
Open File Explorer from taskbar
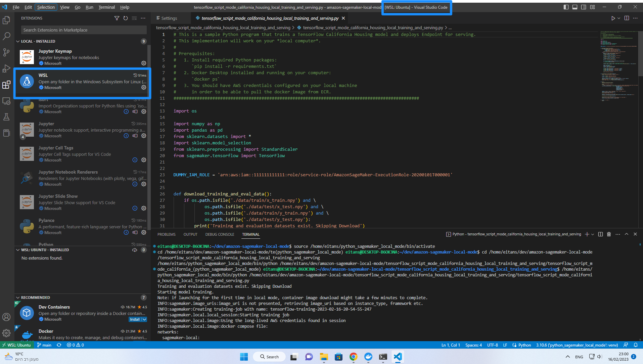[324, 357]
